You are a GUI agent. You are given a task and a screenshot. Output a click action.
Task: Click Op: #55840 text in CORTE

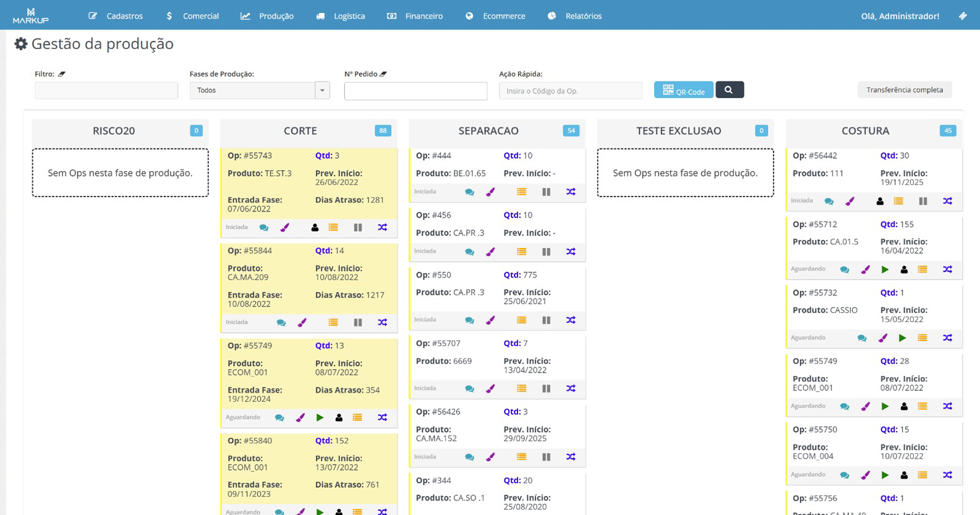point(250,441)
